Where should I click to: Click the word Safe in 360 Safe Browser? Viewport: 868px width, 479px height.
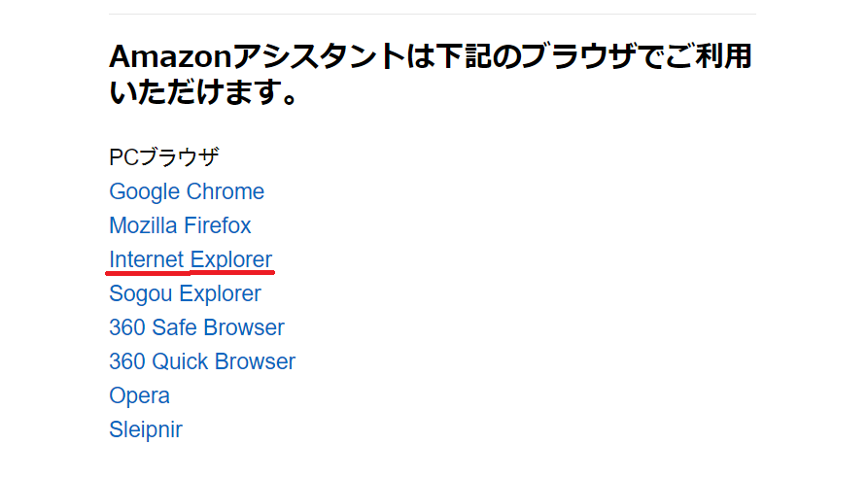pos(172,327)
